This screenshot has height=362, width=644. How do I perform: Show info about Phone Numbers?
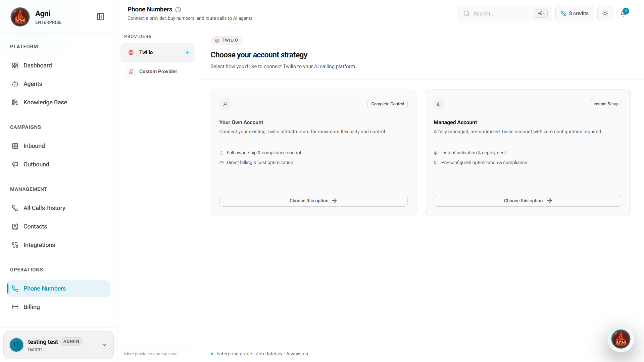178,10
